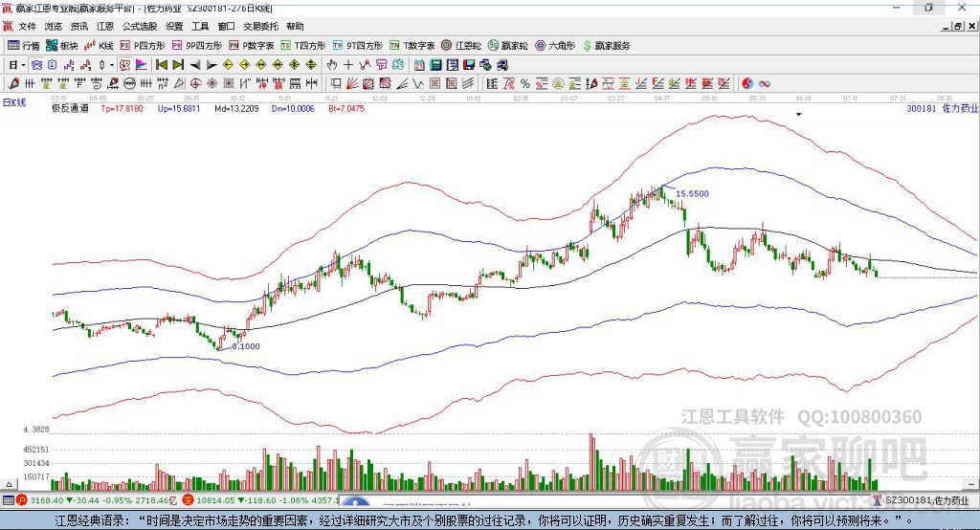The height and width of the screenshot is (530, 980).
Task: Open the 公式选股 menu
Action: [140, 26]
